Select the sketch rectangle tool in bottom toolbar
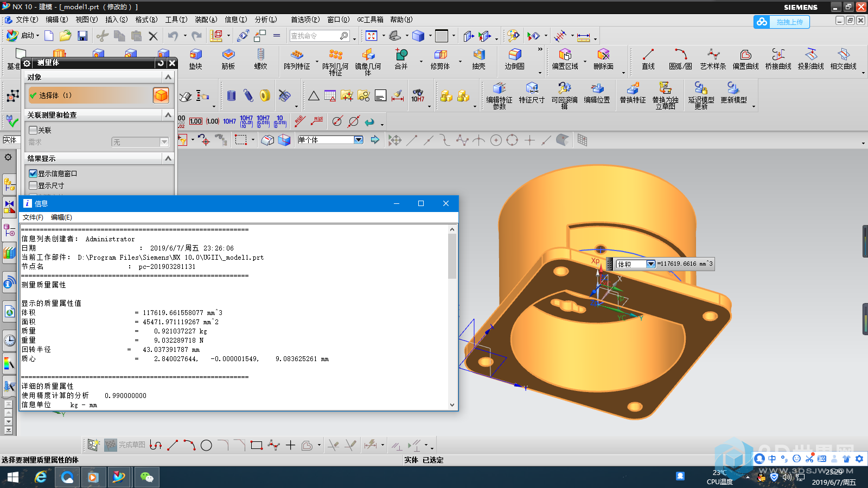868x488 pixels. pyautogui.click(x=257, y=445)
